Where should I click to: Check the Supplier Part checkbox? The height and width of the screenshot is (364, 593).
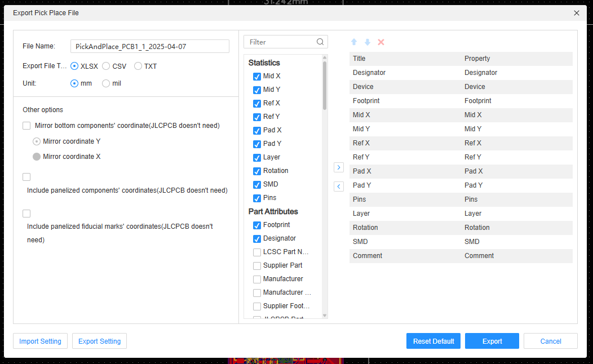pos(257,266)
